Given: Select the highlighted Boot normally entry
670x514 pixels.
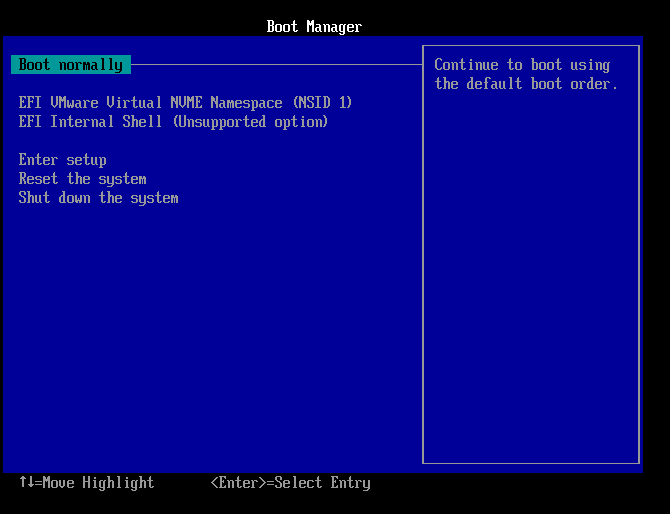Looking at the screenshot, I should click(71, 65).
